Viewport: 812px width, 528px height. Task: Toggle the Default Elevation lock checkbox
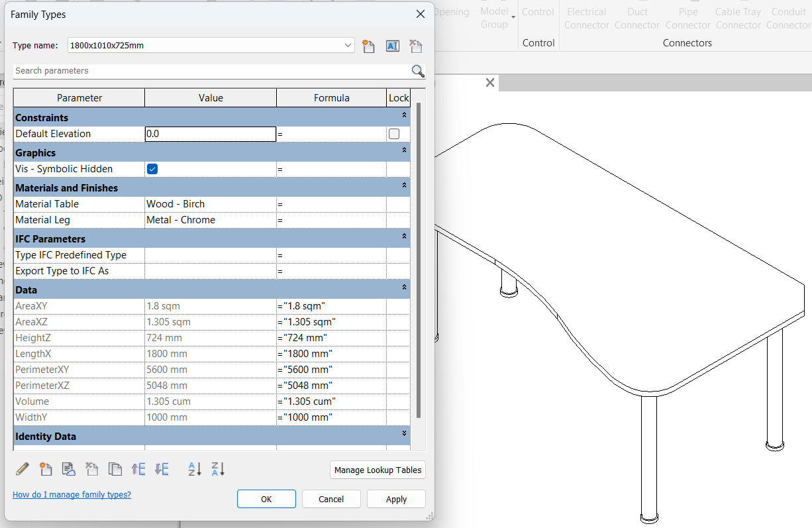pyautogui.click(x=394, y=134)
